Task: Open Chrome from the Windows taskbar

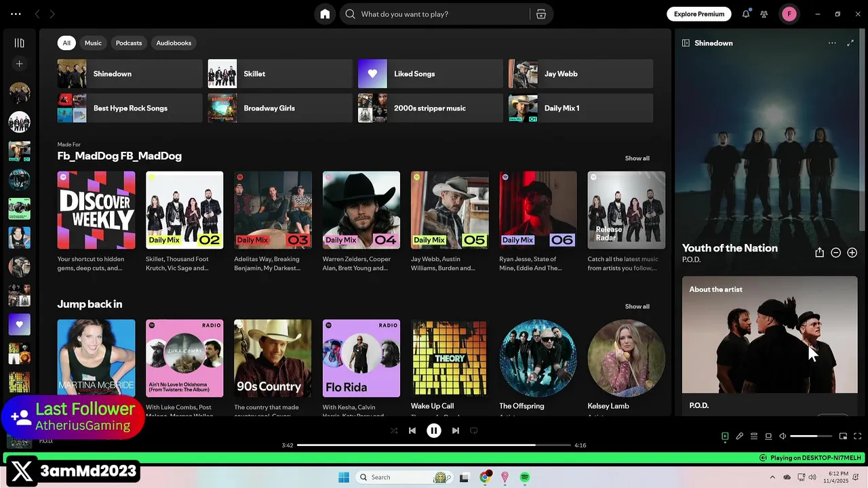Action: (x=485, y=477)
